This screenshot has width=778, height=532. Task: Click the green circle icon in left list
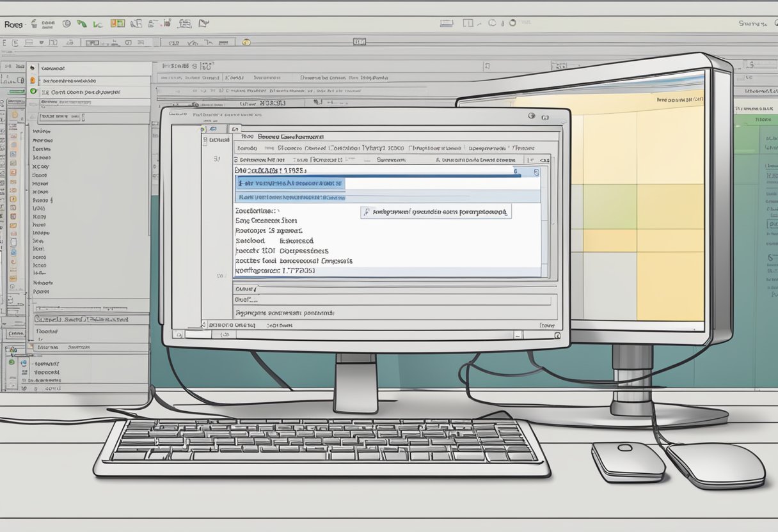point(33,91)
